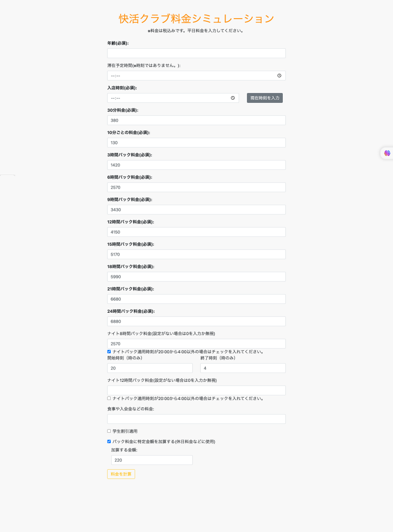The image size is (393, 532).
Task: Click the 年齢(必須) label
Action: 118,43
